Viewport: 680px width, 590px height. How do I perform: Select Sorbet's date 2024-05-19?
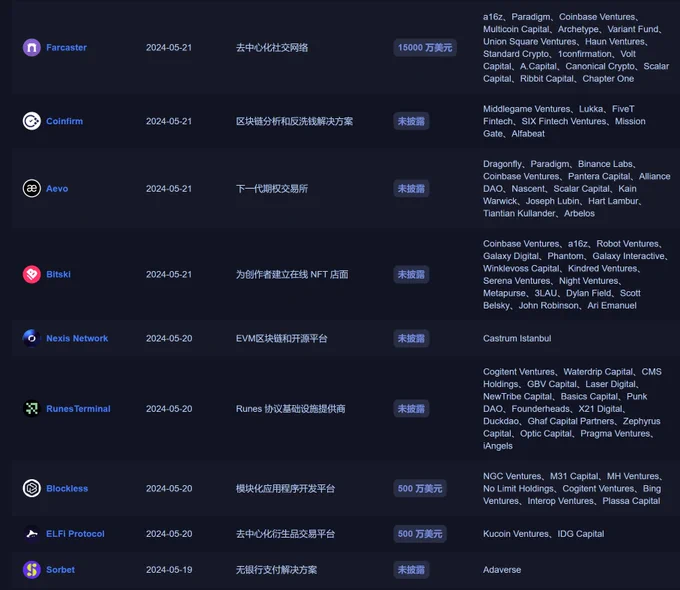click(169, 570)
